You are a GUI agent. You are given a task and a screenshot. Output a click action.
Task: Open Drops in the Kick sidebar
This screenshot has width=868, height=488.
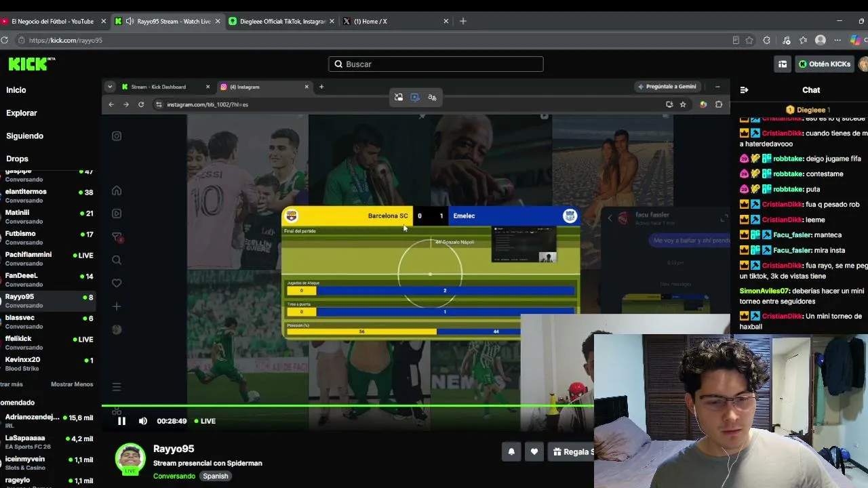(x=17, y=159)
